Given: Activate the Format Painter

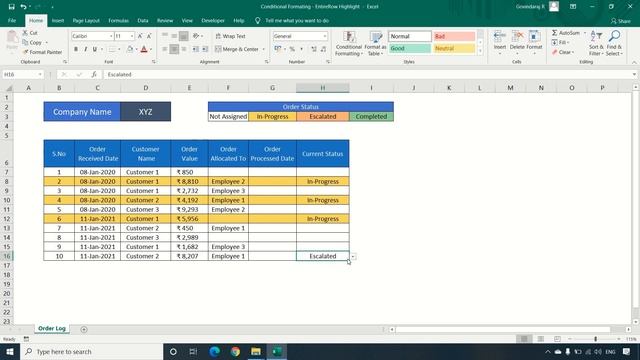Looking at the screenshot, I should 42,52.
